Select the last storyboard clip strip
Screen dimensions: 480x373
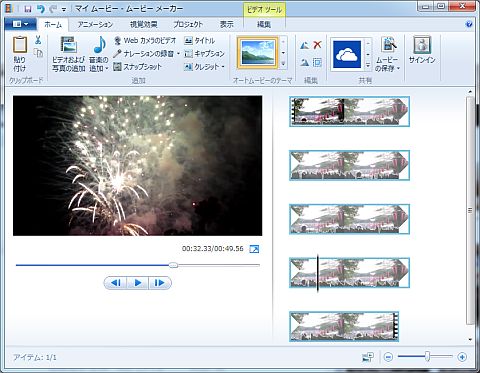[344, 327]
